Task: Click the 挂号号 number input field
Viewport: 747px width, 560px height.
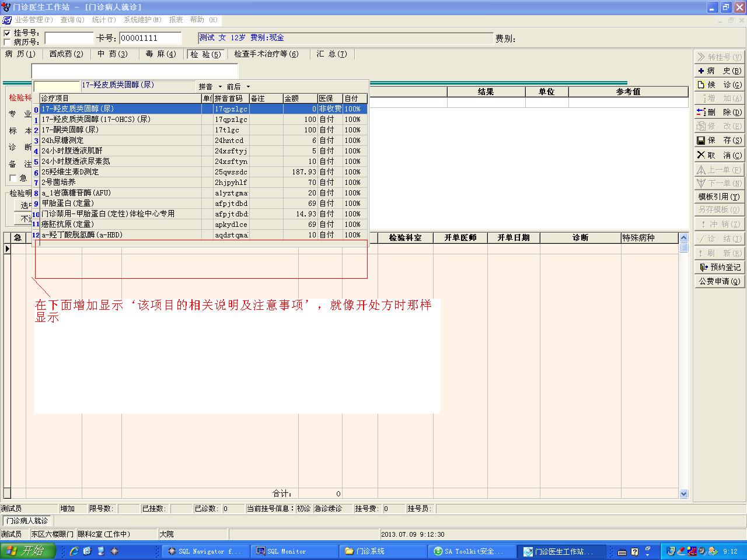Action: (69, 38)
